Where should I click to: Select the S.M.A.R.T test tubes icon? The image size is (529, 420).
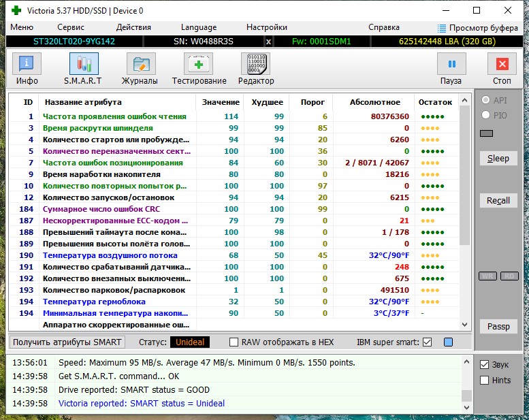click(84, 64)
